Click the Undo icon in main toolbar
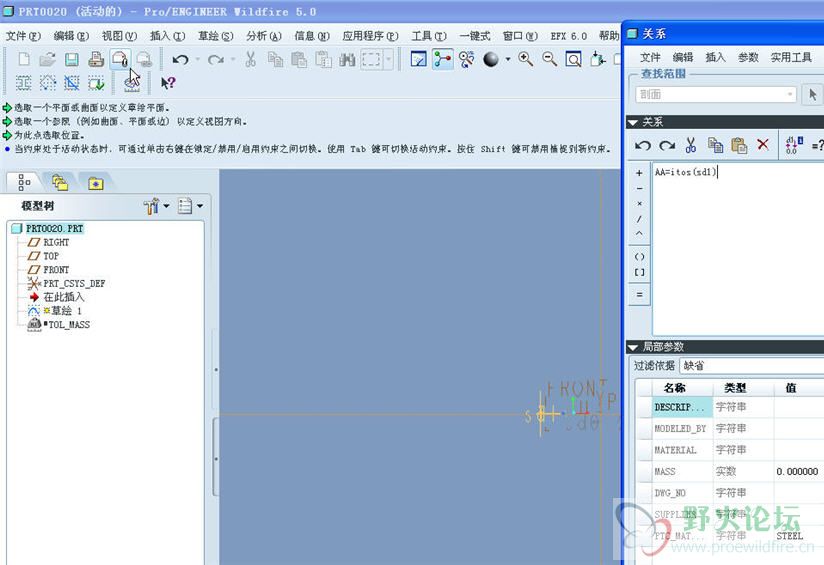 180,59
